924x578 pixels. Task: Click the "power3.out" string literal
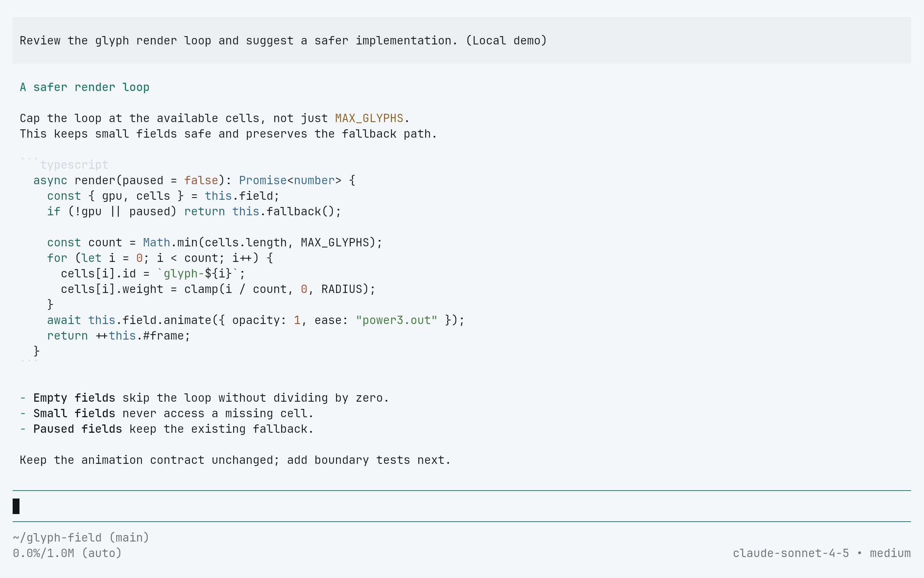click(x=396, y=320)
